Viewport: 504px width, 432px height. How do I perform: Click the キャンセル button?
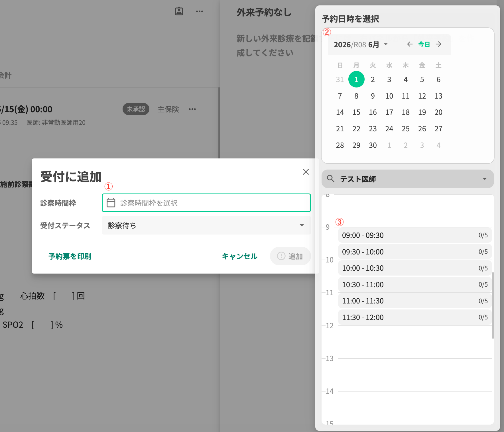coord(239,256)
